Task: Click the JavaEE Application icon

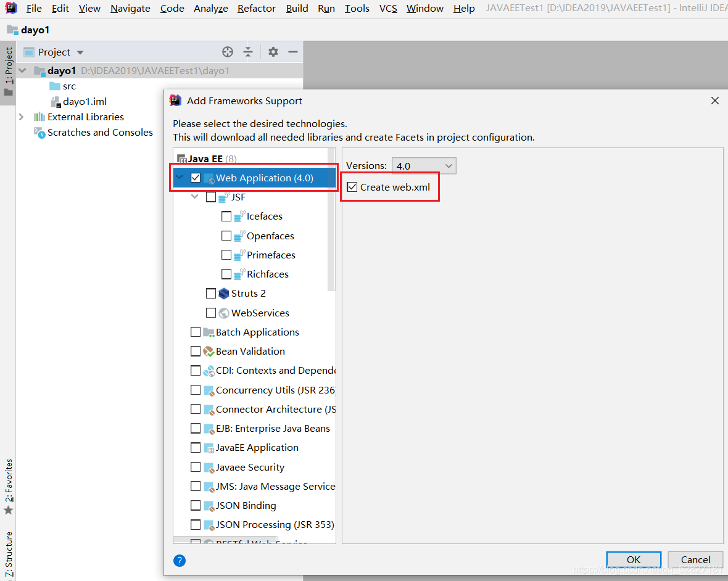Action: (209, 448)
